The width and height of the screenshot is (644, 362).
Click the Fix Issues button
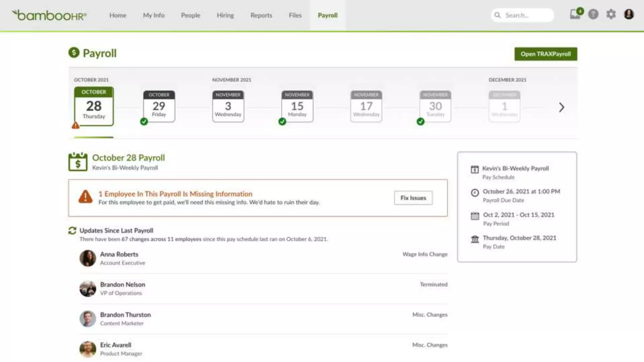(x=413, y=198)
